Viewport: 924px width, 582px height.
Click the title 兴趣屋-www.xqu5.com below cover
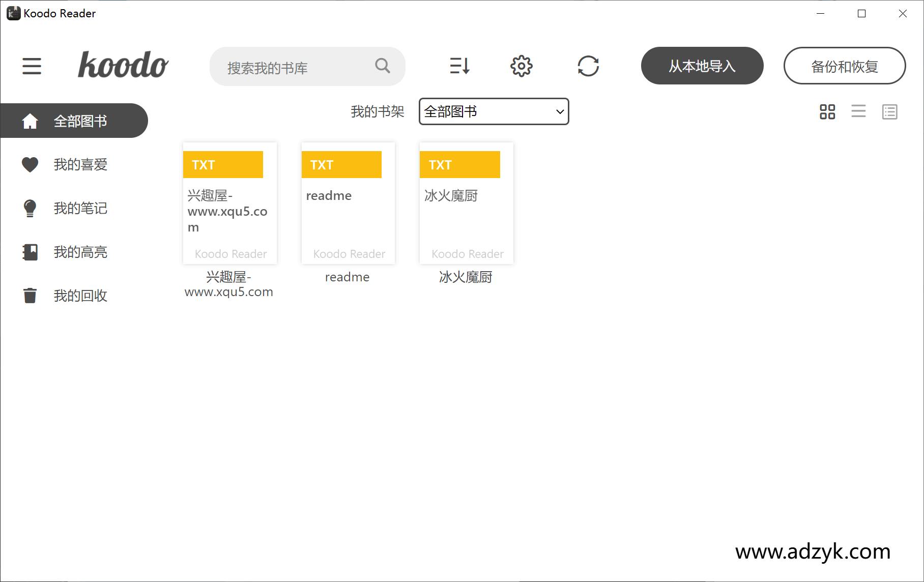click(229, 284)
